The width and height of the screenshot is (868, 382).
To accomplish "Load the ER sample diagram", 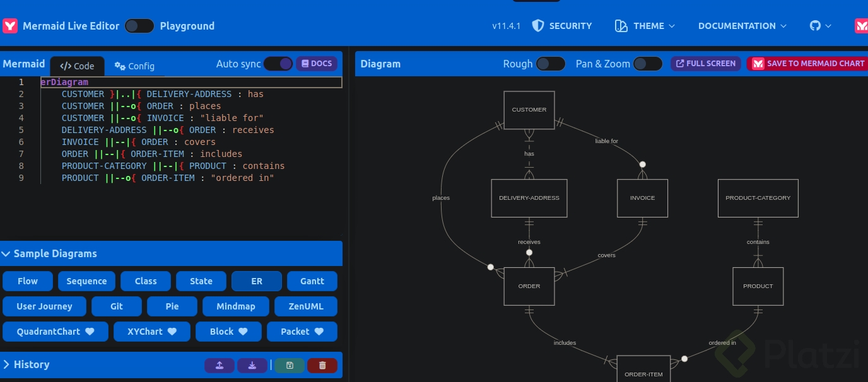I will [257, 281].
